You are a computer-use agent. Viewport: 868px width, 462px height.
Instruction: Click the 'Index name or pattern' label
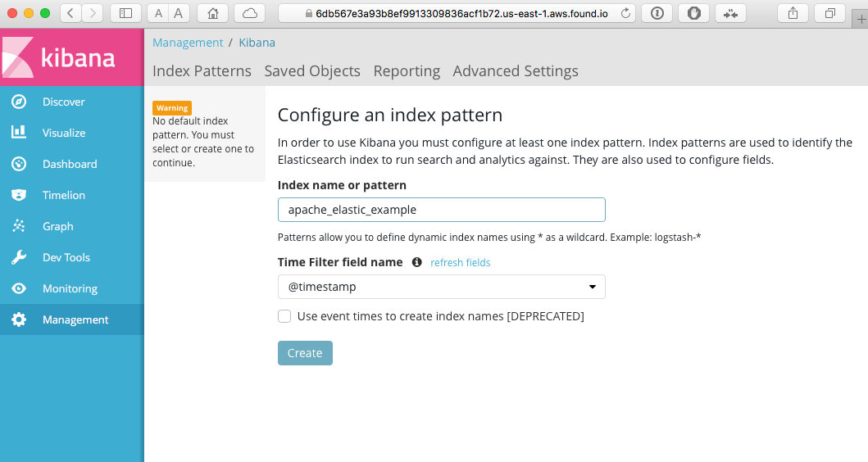342,185
